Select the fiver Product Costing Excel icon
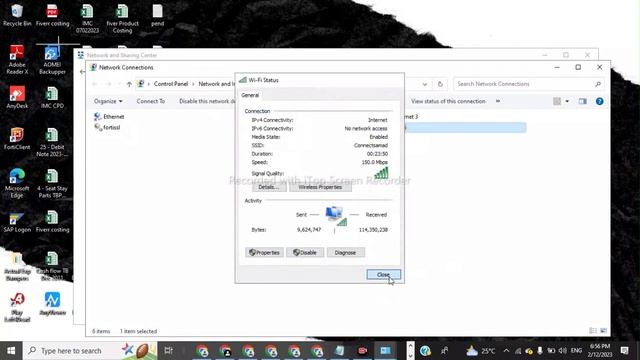Screen dimensions: 640x360 point(122,19)
